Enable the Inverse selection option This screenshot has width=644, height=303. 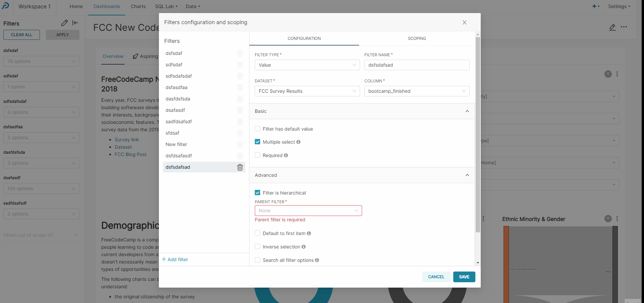pos(257,246)
